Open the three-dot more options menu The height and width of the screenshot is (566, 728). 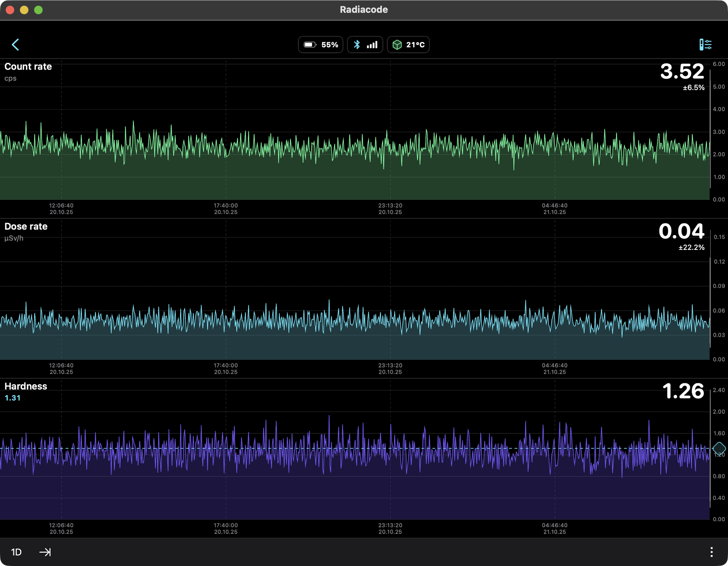pyautogui.click(x=711, y=552)
